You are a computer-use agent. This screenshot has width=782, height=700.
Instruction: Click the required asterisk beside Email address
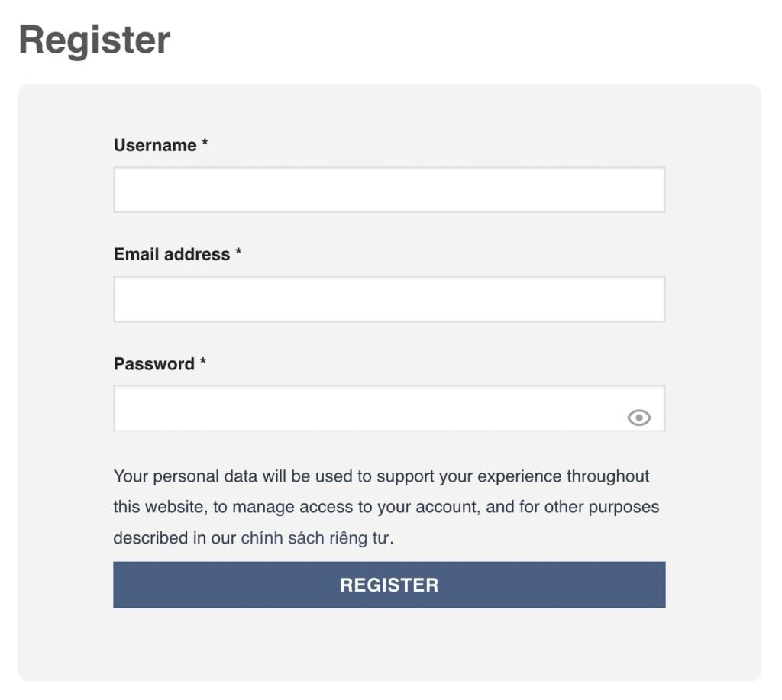coord(238,253)
